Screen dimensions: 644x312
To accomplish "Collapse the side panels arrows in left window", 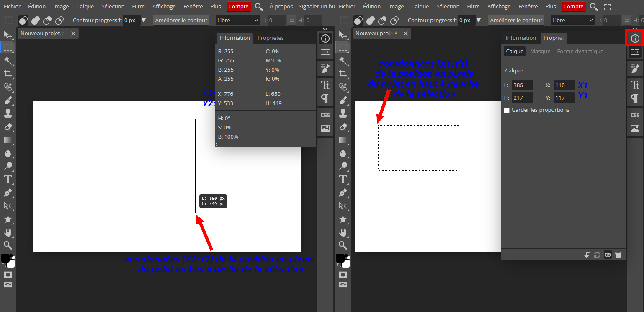I will [325, 28].
